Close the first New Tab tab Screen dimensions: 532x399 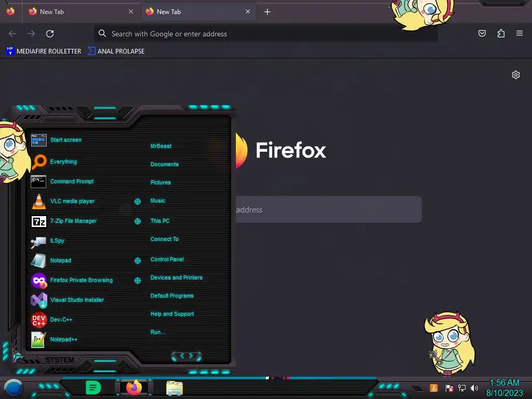point(131,11)
